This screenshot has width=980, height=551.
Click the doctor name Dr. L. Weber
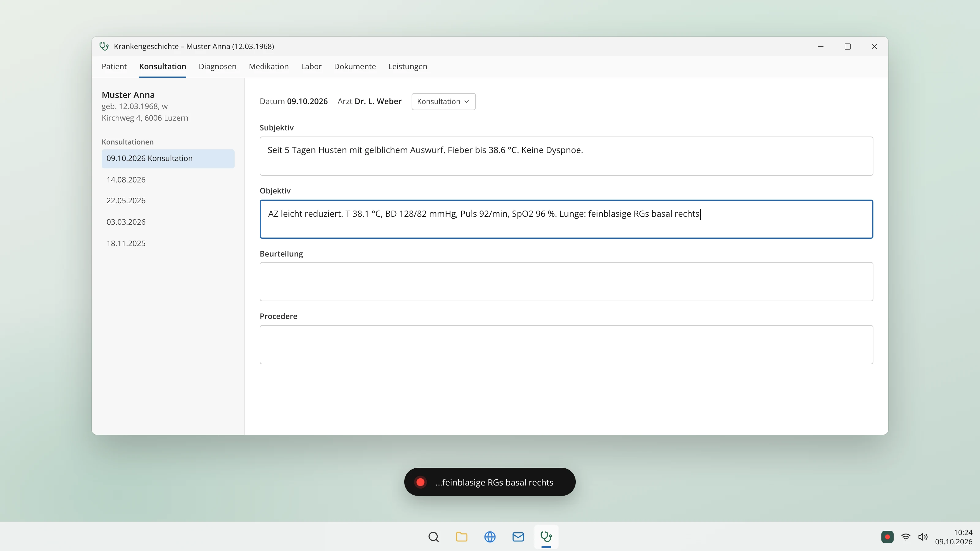pos(378,102)
